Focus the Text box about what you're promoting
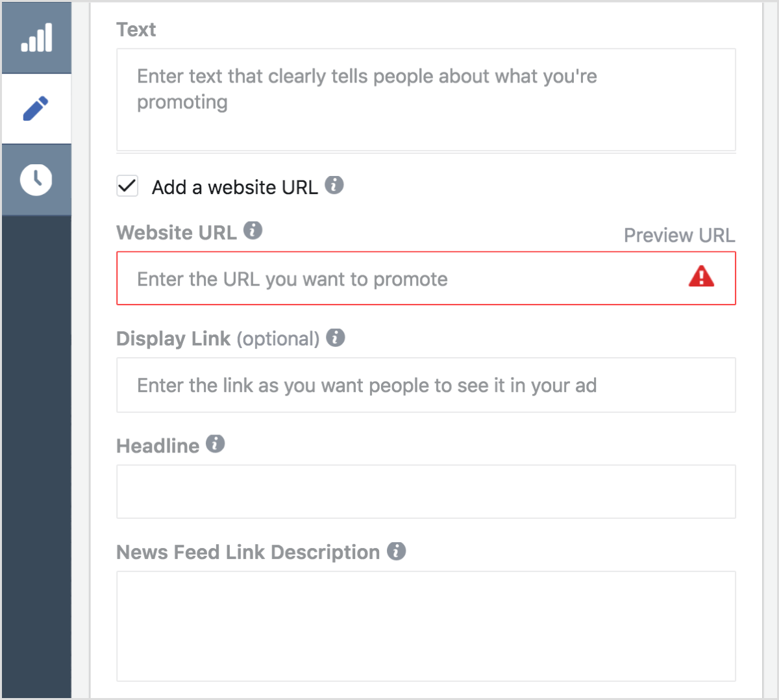 tap(426, 100)
